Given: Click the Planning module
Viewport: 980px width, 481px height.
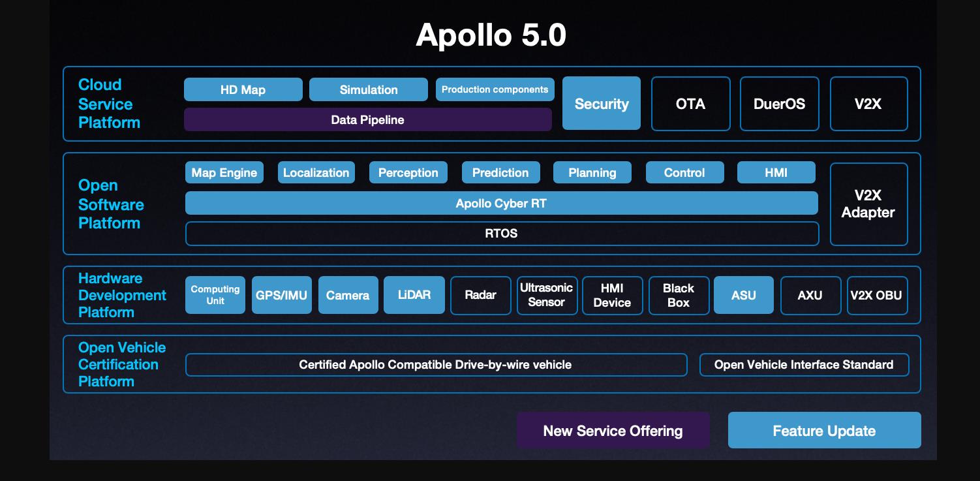Looking at the screenshot, I should [592, 173].
